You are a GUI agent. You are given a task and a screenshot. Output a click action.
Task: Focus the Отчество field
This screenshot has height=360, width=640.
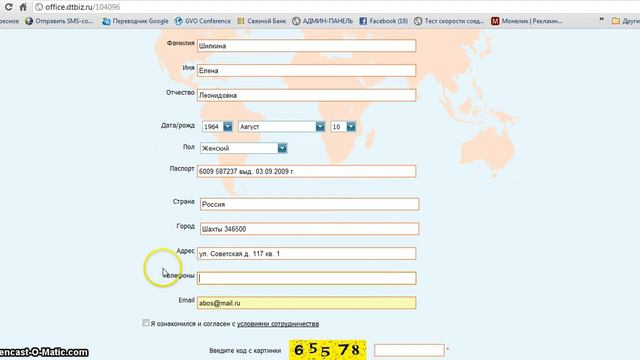pos(307,95)
